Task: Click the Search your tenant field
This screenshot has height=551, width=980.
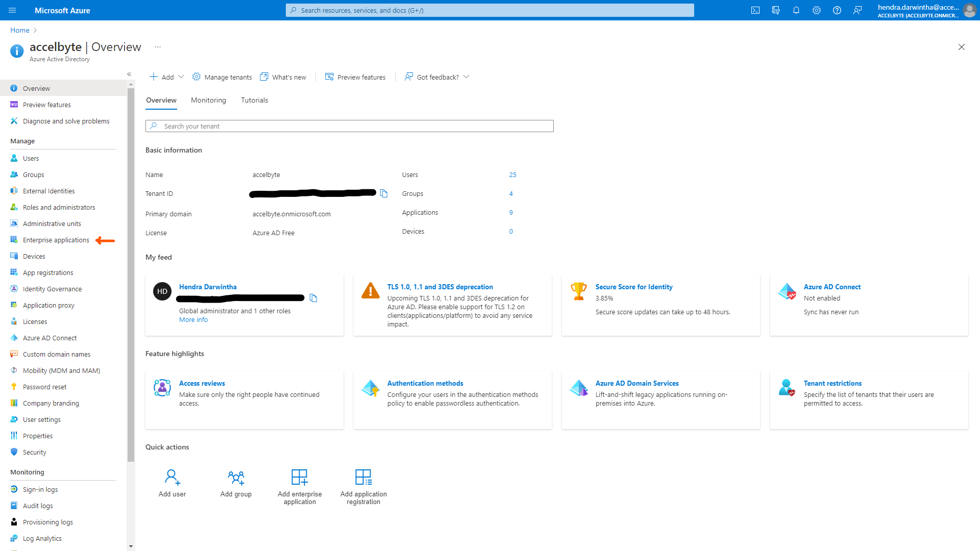Action: coord(350,126)
